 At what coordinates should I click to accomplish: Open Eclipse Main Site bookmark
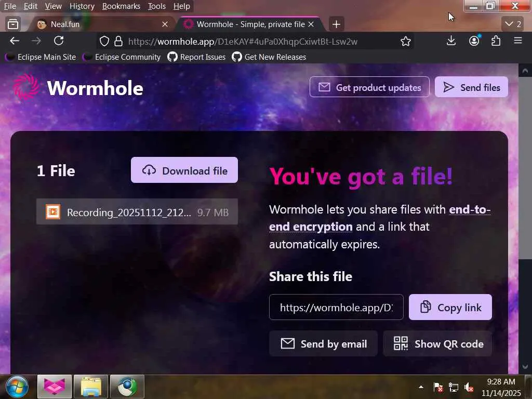click(41, 57)
